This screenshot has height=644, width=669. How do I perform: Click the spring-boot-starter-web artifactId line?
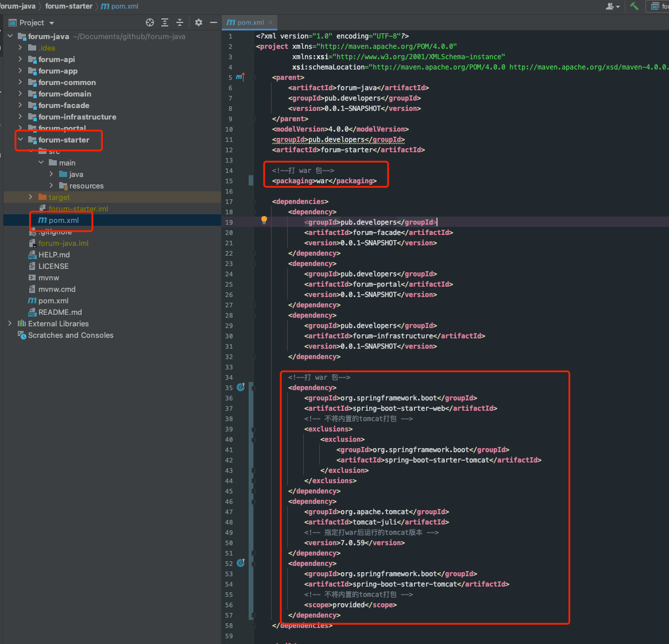coord(401,408)
